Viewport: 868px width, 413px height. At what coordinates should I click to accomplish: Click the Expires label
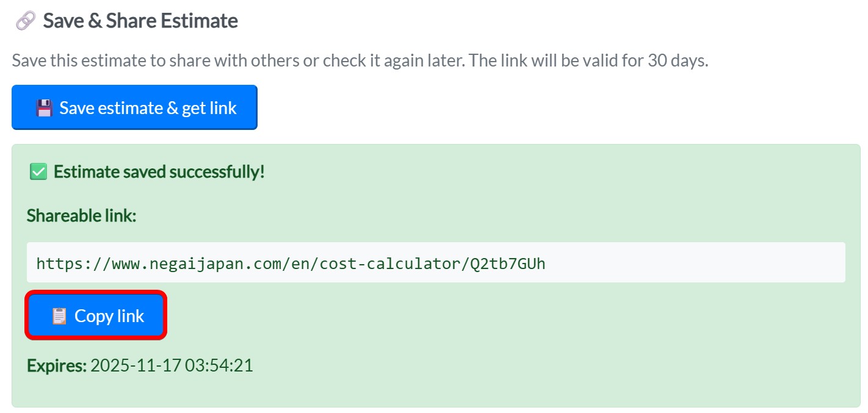tap(56, 366)
